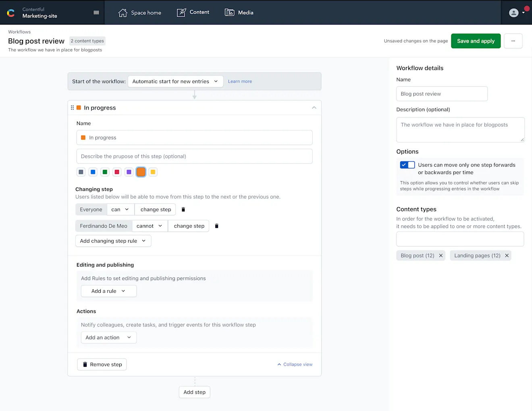Click the workflow Description text area

(460, 130)
